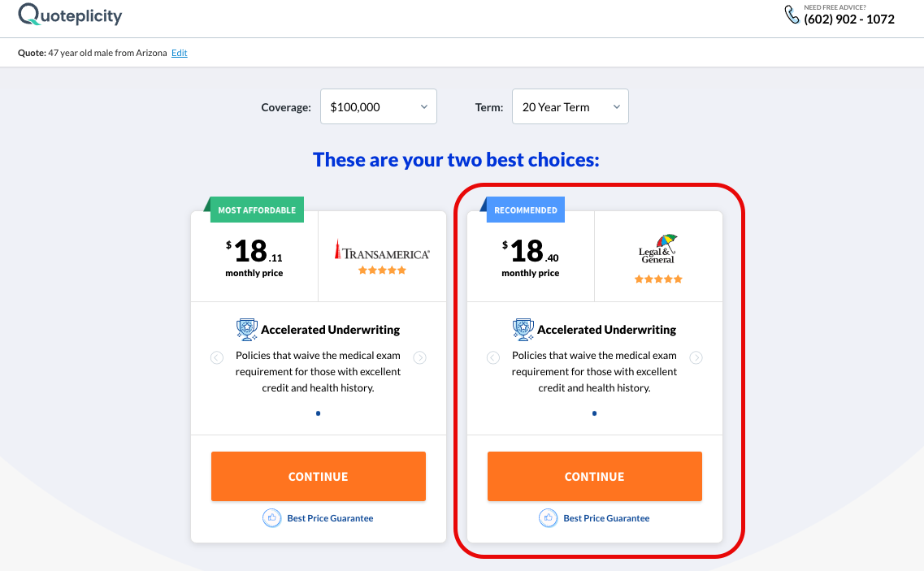Click the trophy icon in the Legal & General card
This screenshot has width=924, height=571.
point(523,330)
